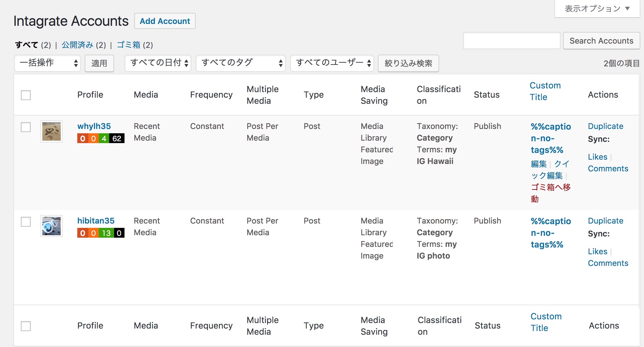The width and height of the screenshot is (644, 347).
Task: Focus the account search input field
Action: 512,41
